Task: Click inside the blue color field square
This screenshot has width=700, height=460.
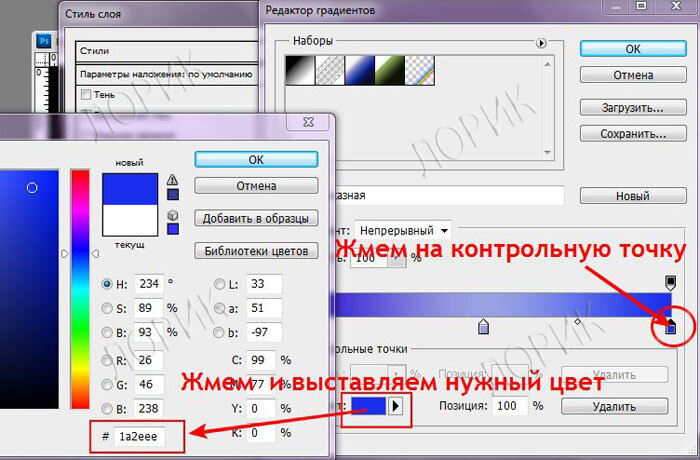Action: pyautogui.click(x=29, y=289)
